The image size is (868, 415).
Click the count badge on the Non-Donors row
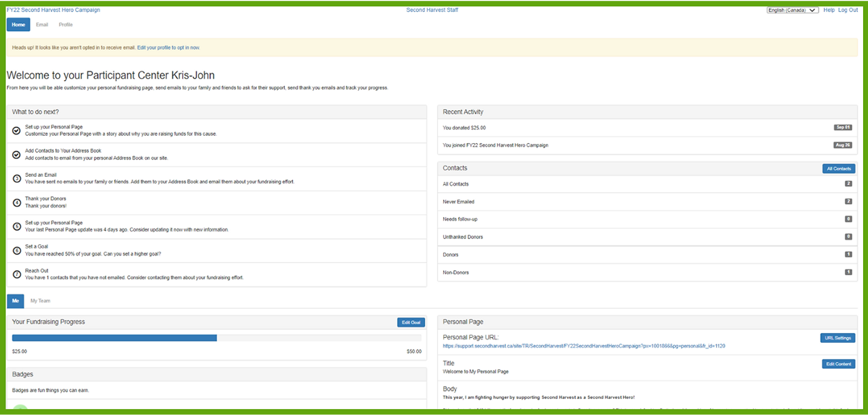point(848,272)
